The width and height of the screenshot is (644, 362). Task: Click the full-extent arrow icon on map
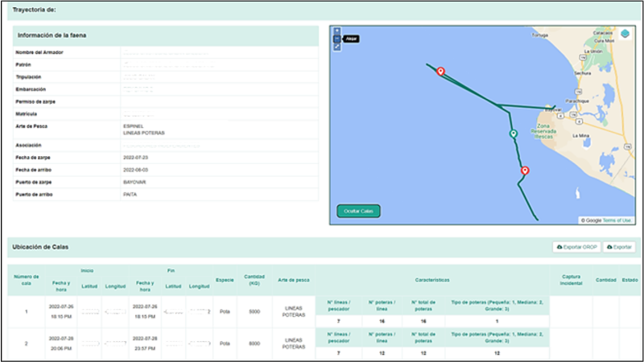coord(336,47)
